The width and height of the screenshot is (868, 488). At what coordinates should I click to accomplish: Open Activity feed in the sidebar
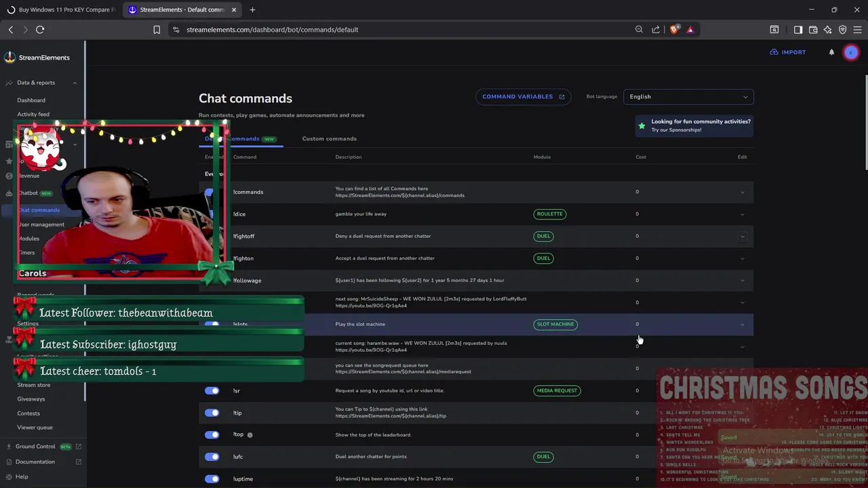(x=33, y=115)
